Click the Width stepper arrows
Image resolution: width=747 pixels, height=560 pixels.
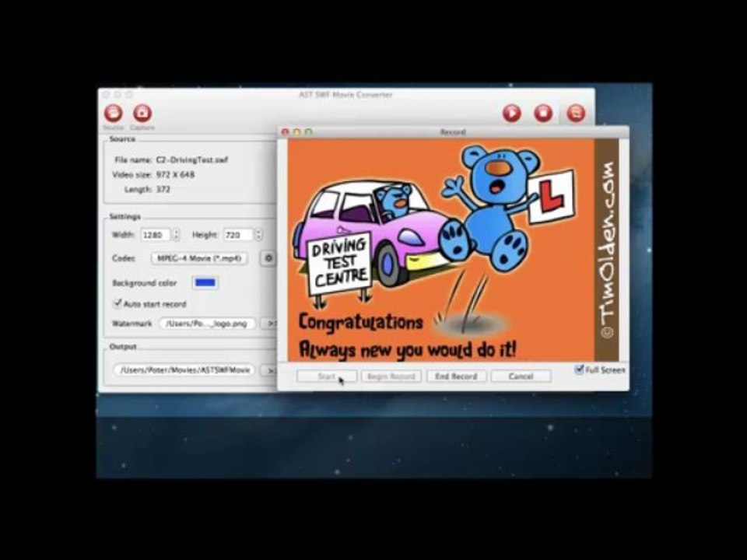(177, 235)
